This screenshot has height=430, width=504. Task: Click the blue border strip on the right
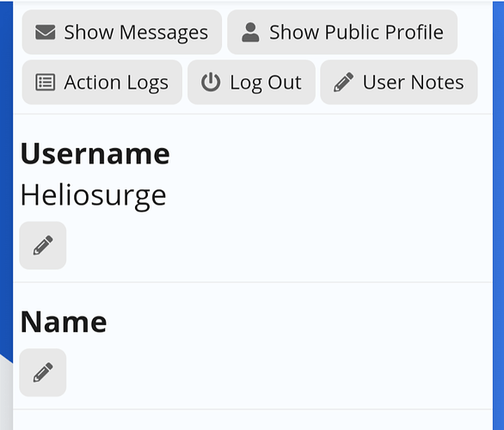point(499,215)
